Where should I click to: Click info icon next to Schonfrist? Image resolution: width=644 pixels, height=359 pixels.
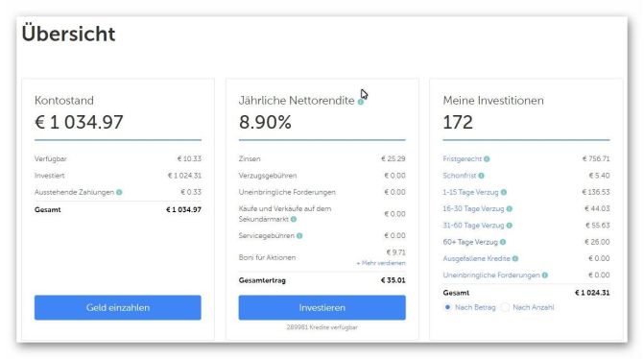pyautogui.click(x=481, y=176)
